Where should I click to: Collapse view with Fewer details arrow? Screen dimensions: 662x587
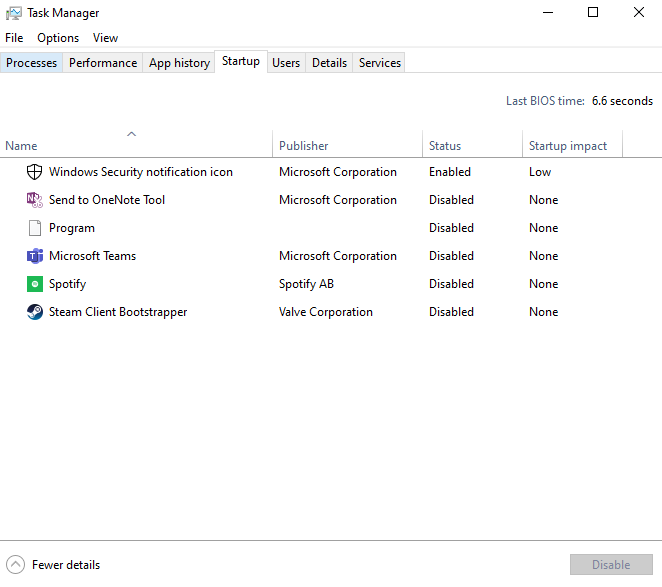15,565
